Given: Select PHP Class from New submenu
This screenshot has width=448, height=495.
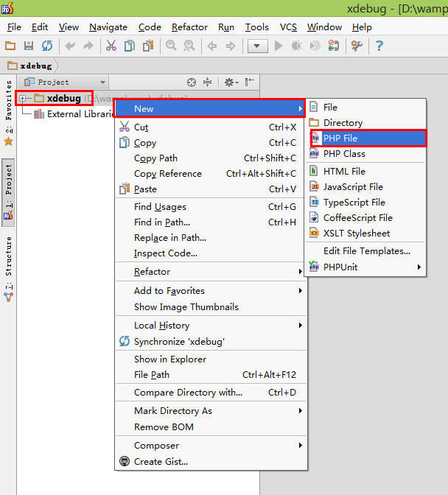Looking at the screenshot, I should 365,154.
